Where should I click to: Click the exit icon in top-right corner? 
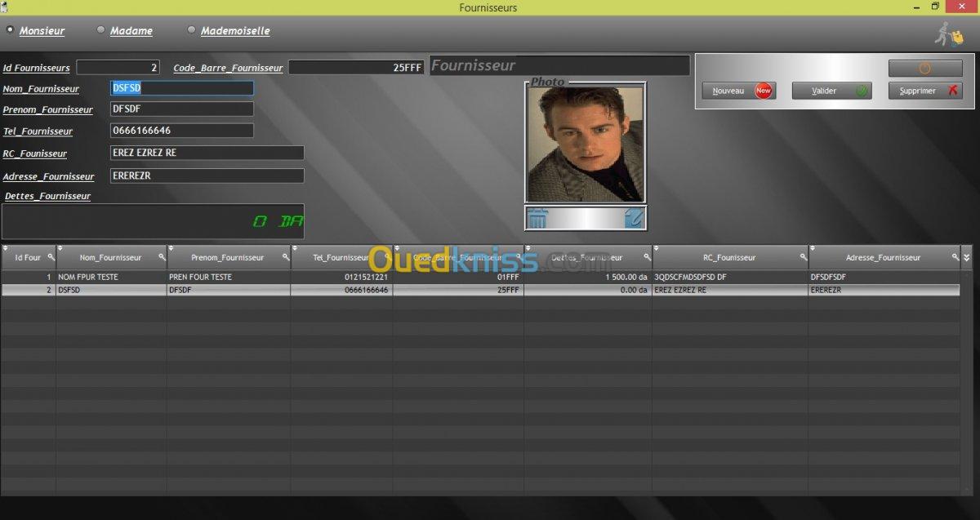949,34
